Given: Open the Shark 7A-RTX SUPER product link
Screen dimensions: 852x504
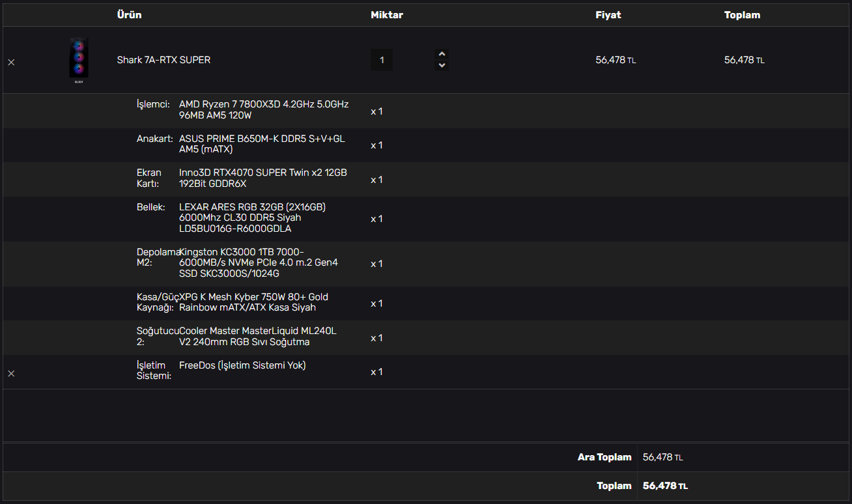Looking at the screenshot, I should [x=163, y=60].
